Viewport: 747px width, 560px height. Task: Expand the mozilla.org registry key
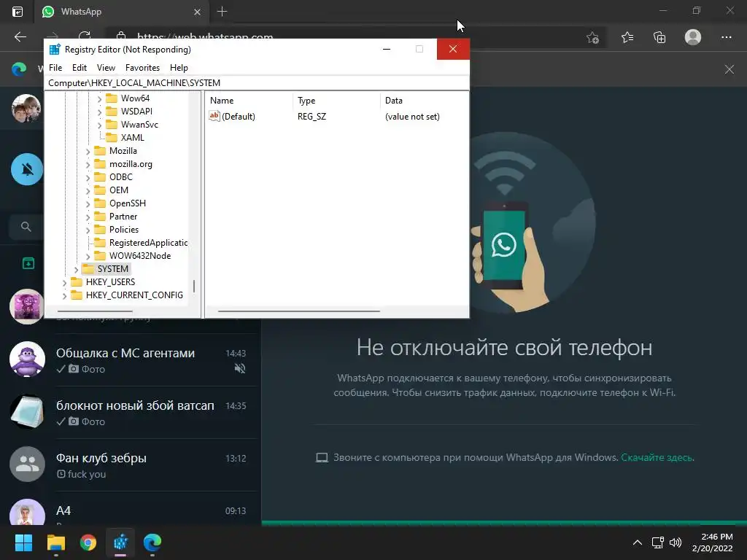coord(88,164)
